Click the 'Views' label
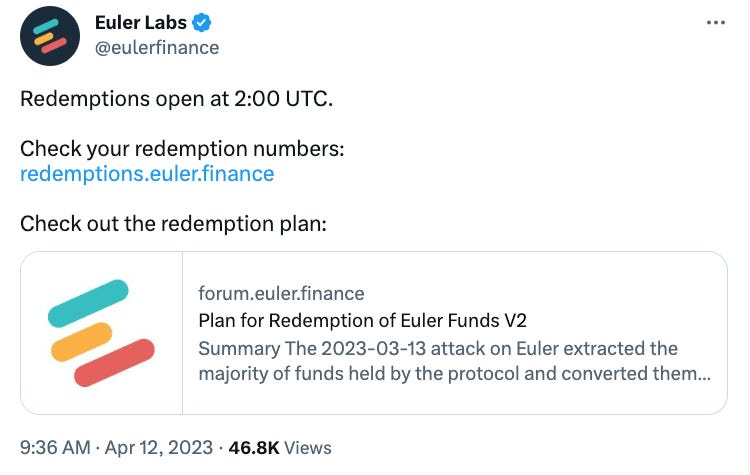The image size is (750, 475). point(308,448)
